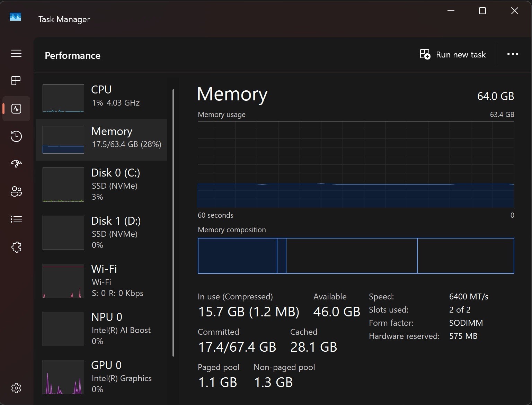Select the Performance page icon

click(16, 109)
